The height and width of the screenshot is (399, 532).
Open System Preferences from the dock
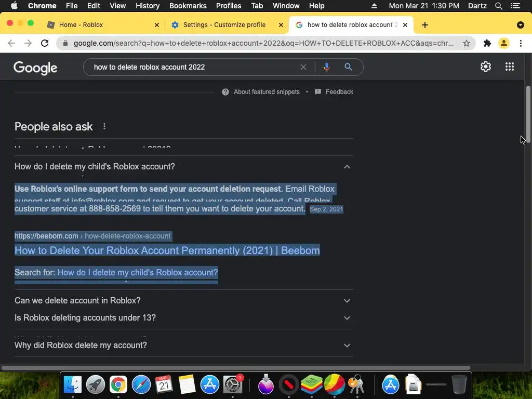tap(232, 384)
